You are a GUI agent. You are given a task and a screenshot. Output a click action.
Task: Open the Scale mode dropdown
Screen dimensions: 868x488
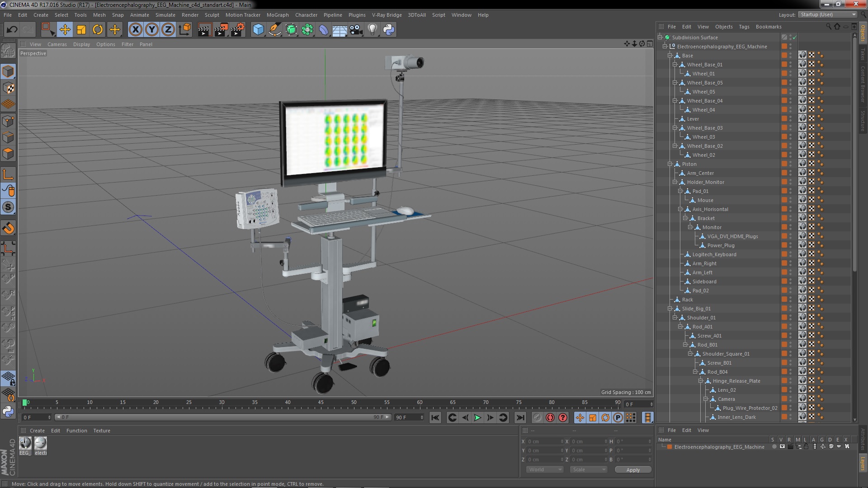point(589,470)
